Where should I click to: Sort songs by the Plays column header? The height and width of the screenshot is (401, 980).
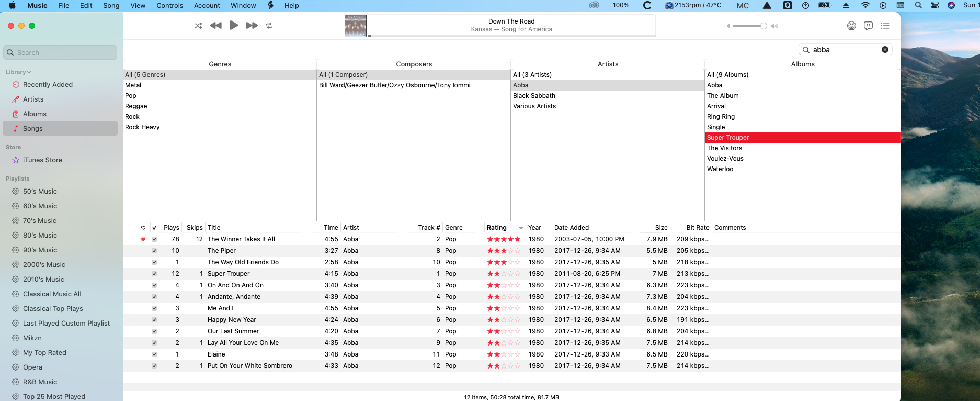171,228
